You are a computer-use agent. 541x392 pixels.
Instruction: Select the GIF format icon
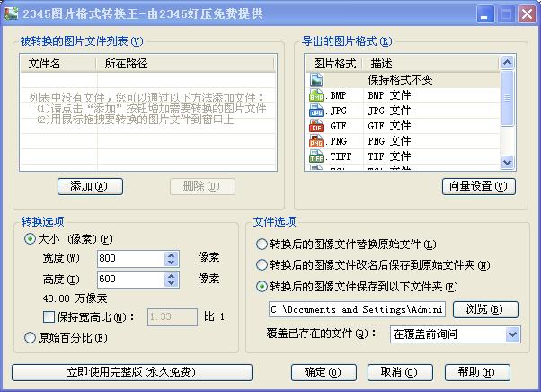(316, 126)
